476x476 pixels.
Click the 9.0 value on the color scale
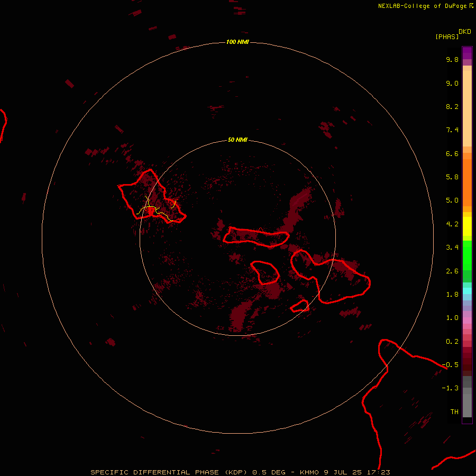point(452,83)
